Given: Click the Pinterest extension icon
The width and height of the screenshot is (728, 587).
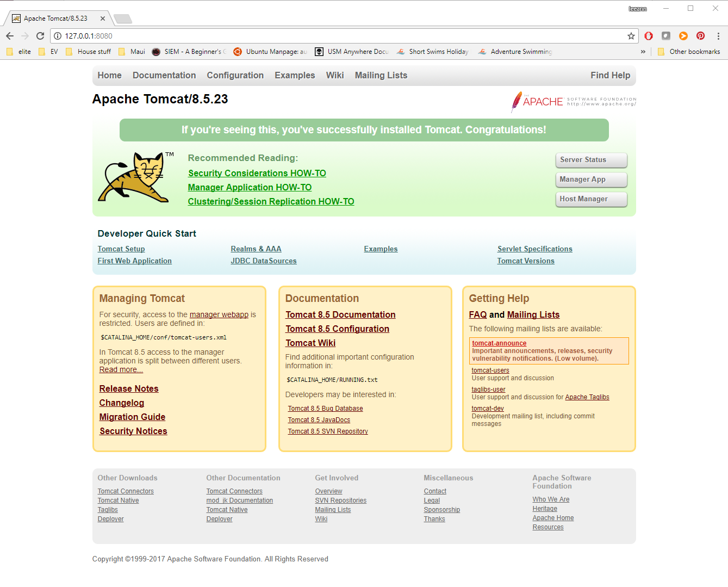Looking at the screenshot, I should (701, 36).
